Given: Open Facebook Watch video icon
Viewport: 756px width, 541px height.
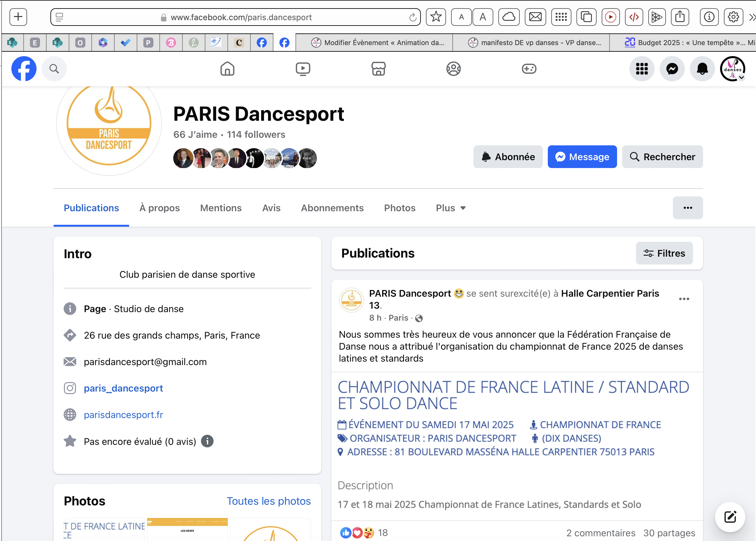Looking at the screenshot, I should (303, 69).
